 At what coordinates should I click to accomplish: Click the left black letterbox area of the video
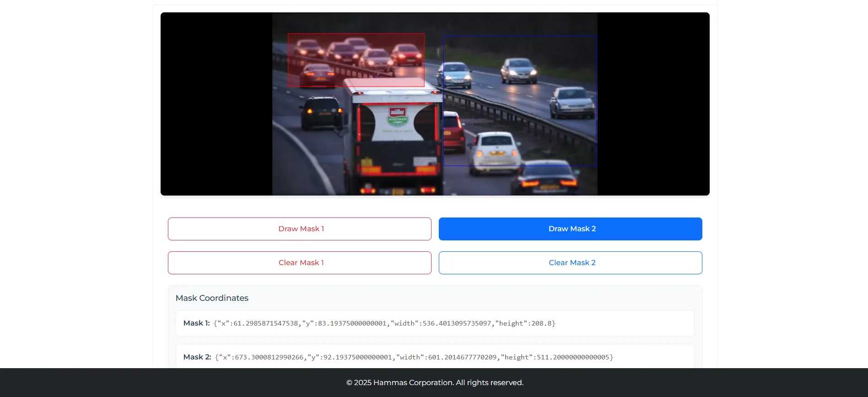[216, 104]
